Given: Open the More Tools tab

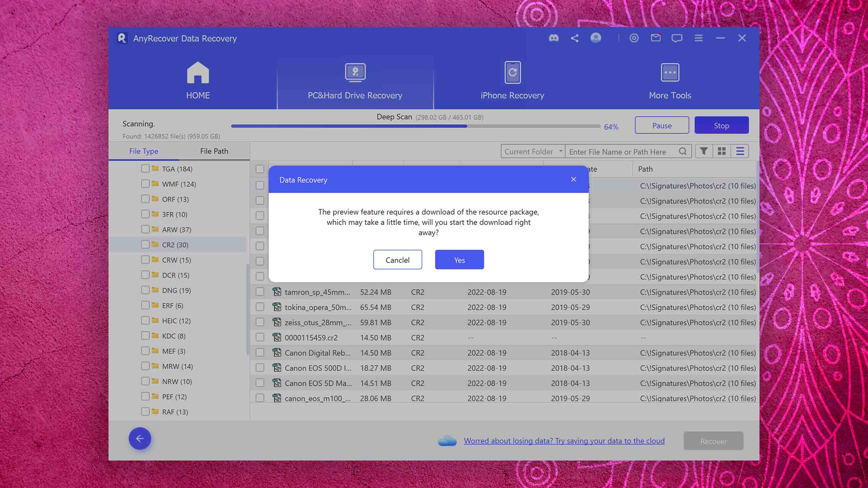Looking at the screenshot, I should tap(670, 81).
